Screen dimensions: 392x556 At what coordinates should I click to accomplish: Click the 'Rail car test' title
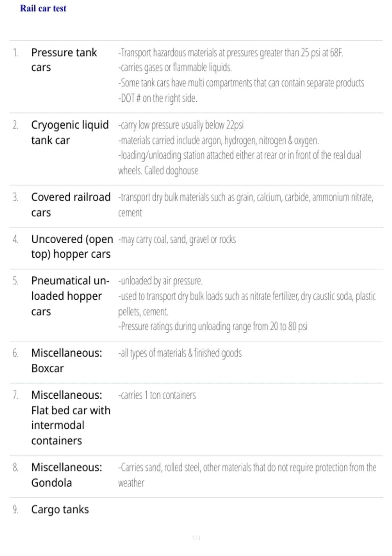pyautogui.click(x=43, y=8)
